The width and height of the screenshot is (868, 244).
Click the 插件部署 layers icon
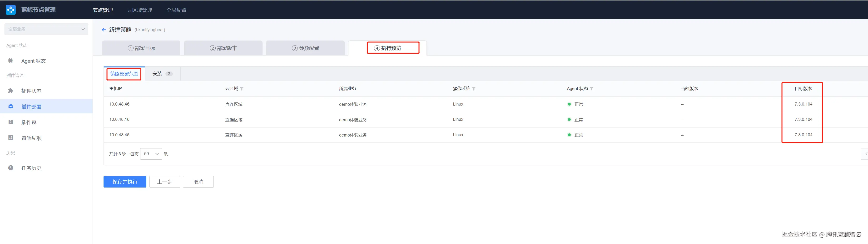coord(11,106)
